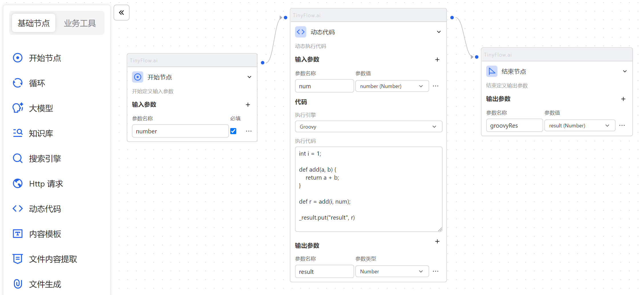Select 文件生成 in the node list
The height and width of the screenshot is (295, 644).
click(45, 284)
